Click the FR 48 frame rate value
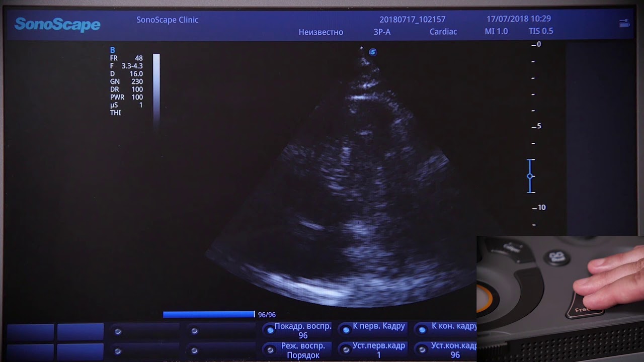This screenshot has height=362, width=644. click(126, 58)
